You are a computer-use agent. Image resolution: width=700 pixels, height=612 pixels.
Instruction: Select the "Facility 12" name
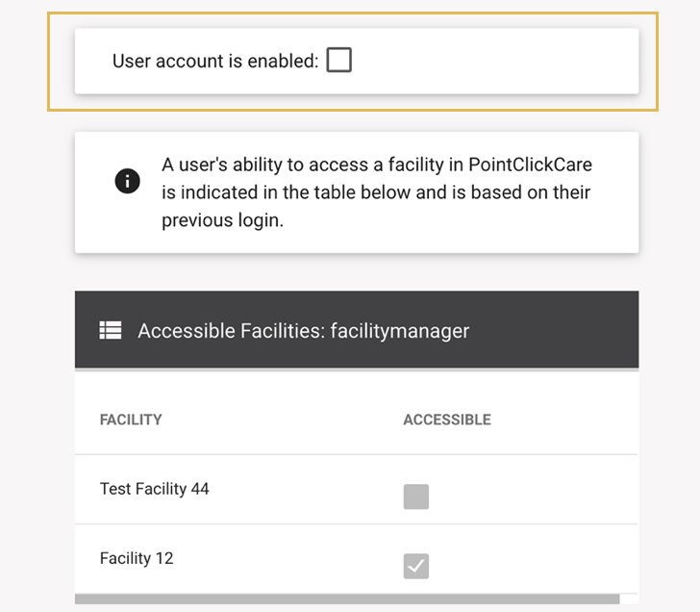tap(137, 558)
